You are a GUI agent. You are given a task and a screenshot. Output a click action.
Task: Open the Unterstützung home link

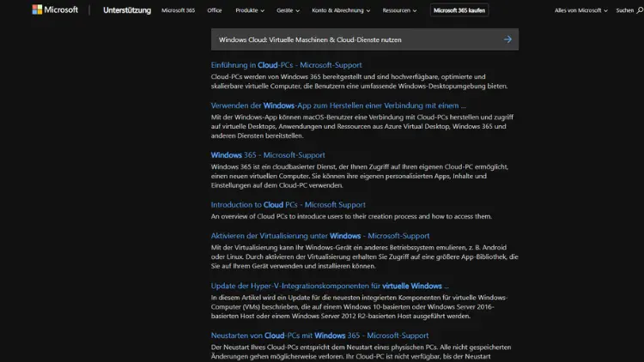tap(127, 10)
